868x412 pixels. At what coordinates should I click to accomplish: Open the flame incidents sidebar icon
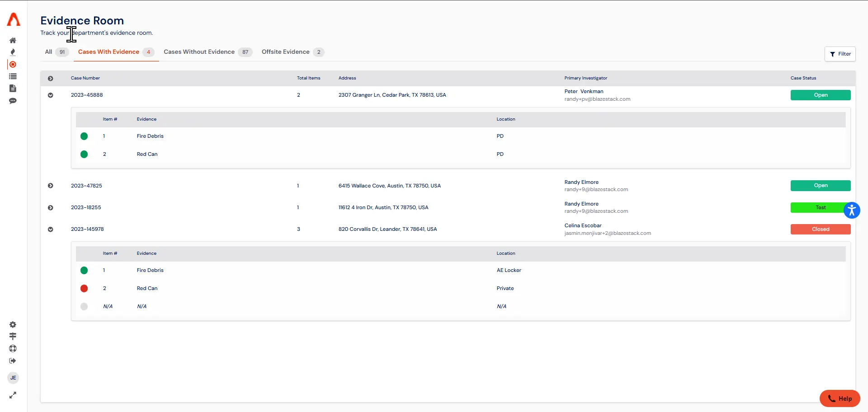[x=13, y=52]
